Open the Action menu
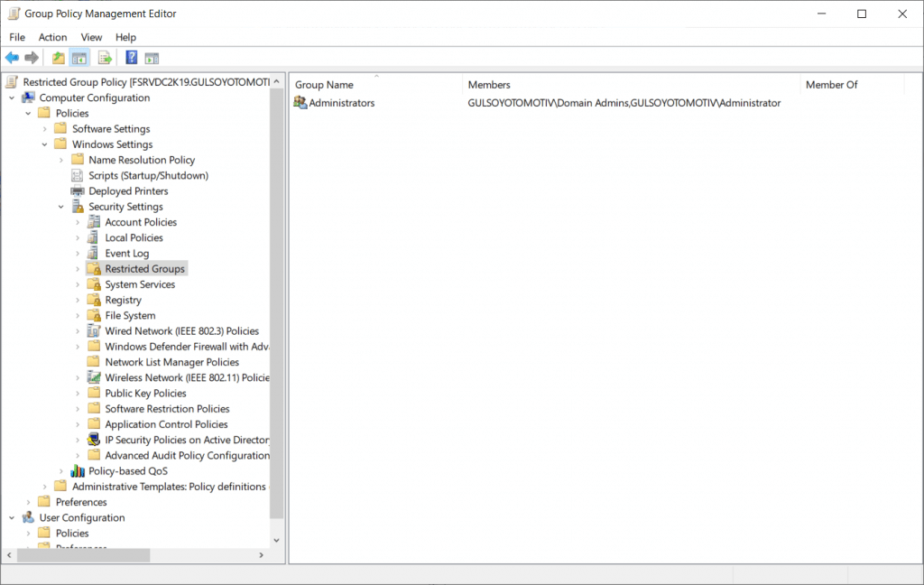The image size is (924, 585). (52, 37)
